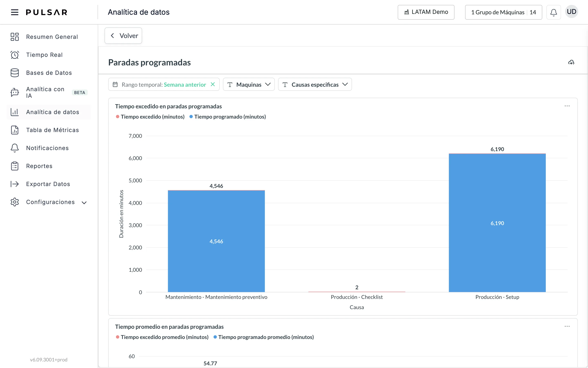Open the UD user avatar
588x368 pixels.
click(x=571, y=12)
